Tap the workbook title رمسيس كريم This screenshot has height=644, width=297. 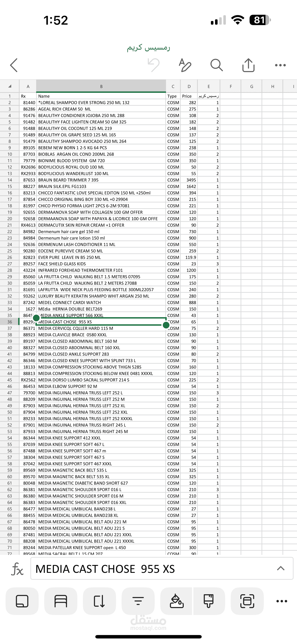(148, 47)
